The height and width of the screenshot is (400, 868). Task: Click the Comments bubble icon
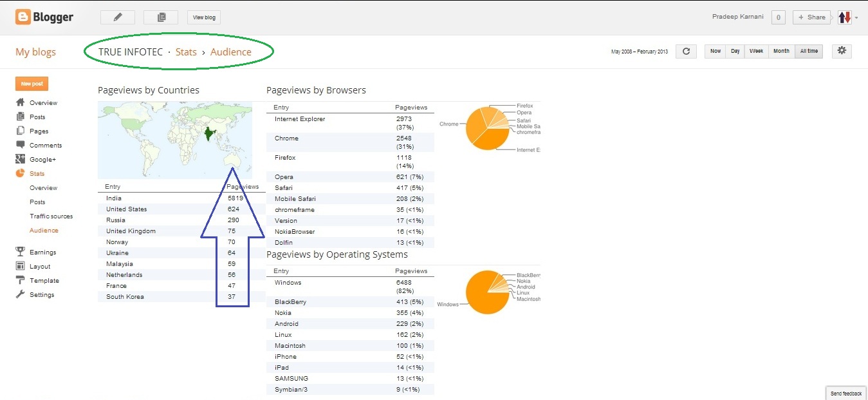(20, 145)
